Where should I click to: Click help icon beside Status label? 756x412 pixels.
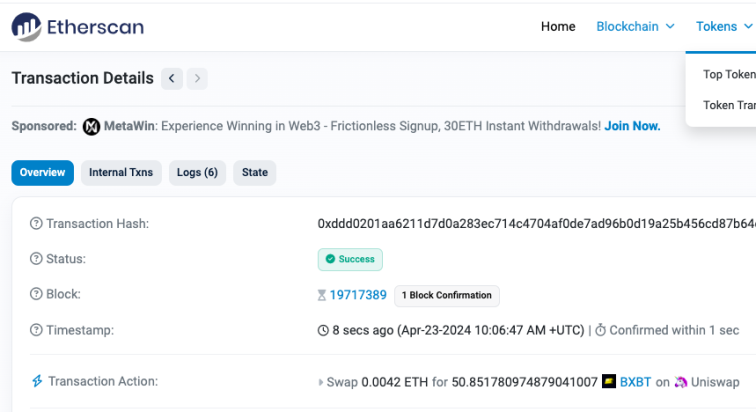pos(36,259)
